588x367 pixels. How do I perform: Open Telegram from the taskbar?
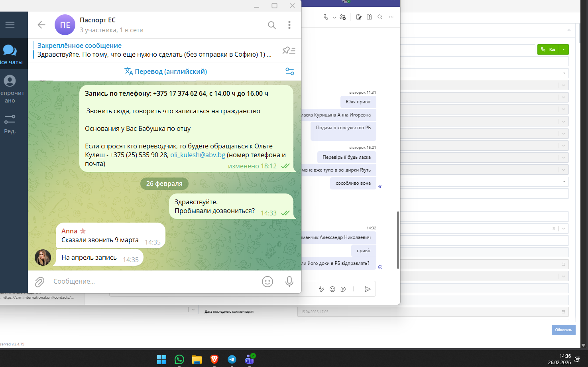point(232,359)
